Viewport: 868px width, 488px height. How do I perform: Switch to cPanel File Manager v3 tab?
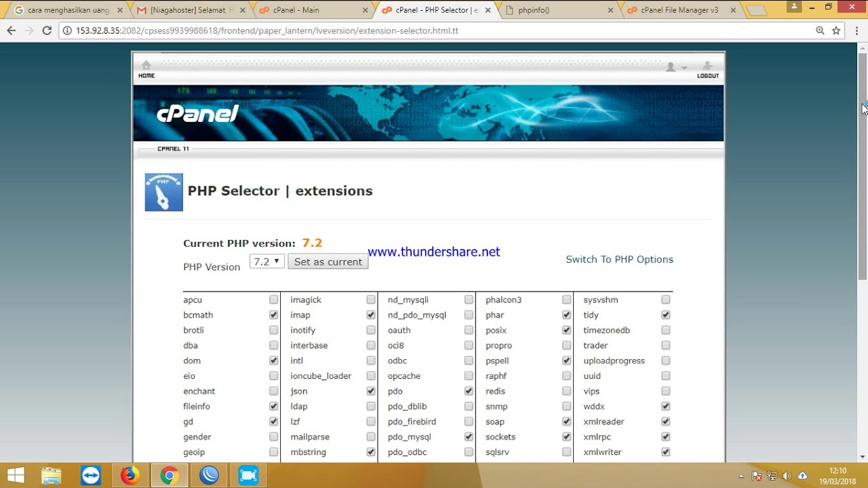pos(682,10)
